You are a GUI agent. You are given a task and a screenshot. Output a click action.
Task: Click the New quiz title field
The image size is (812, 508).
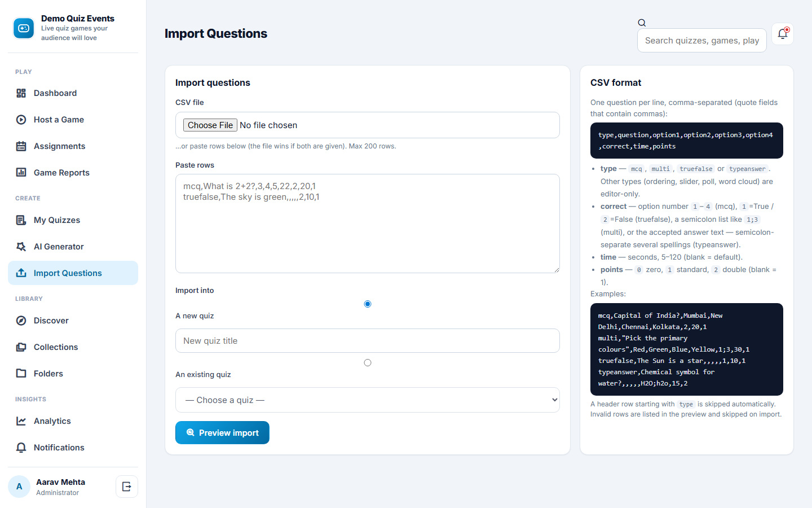[368, 341]
